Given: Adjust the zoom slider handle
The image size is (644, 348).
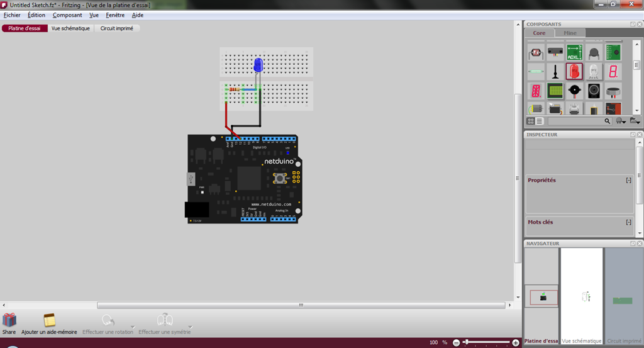Looking at the screenshot, I should [x=466, y=342].
